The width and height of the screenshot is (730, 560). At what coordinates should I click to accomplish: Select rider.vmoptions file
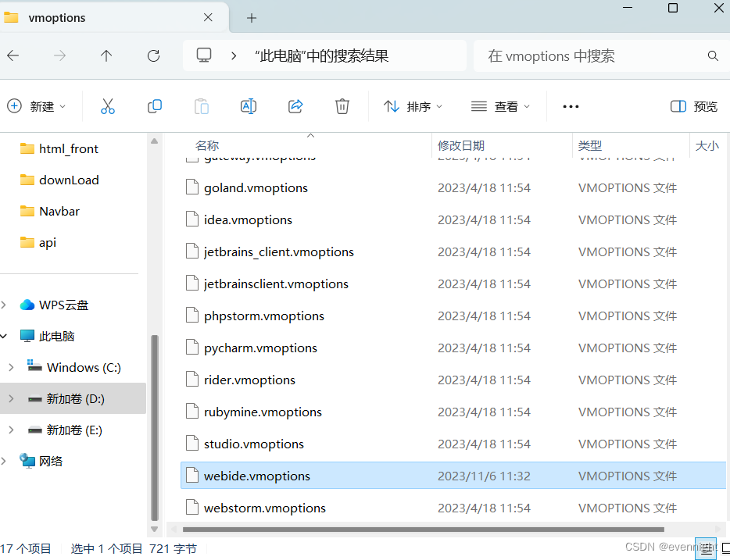(453, 380)
